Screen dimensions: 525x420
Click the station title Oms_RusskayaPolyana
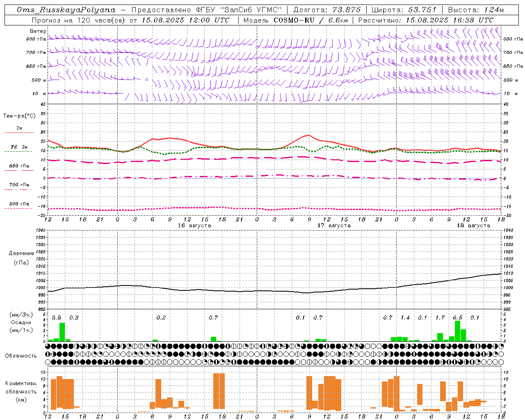66,10
